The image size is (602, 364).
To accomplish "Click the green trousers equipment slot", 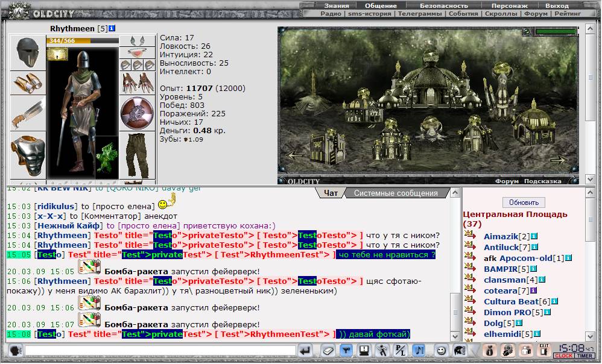I will (x=138, y=155).
